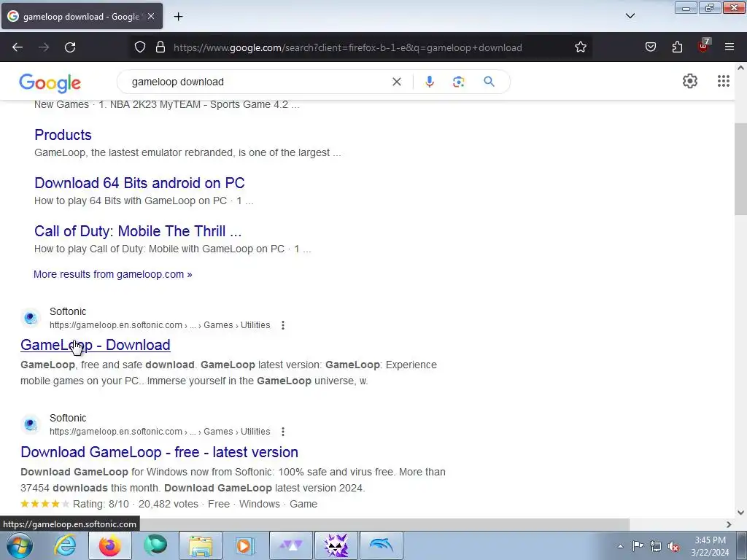
Task: Click the forward navigation arrow
Action: [x=44, y=47]
